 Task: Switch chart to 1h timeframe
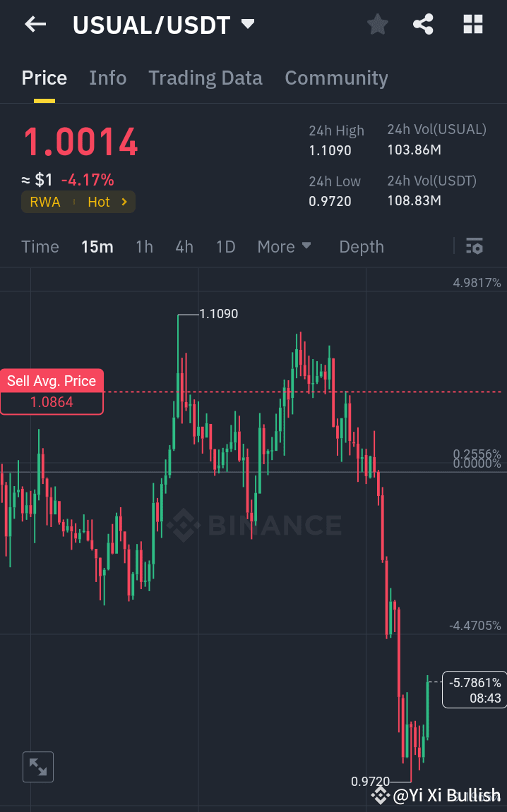pos(144,246)
